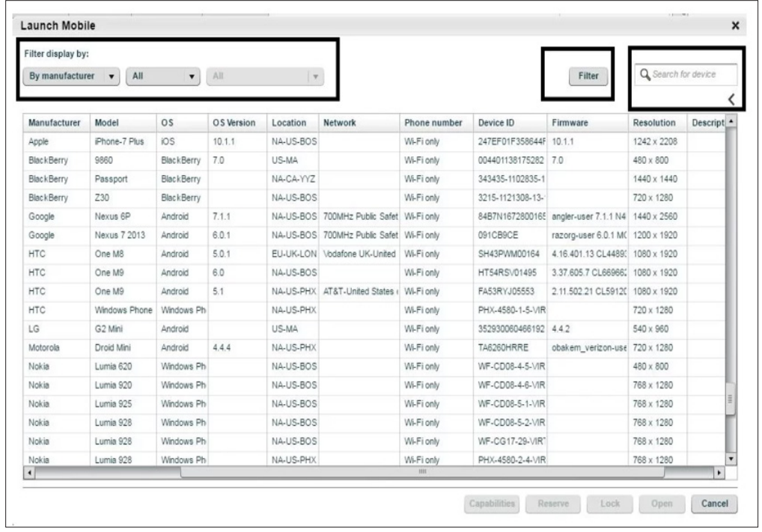Image resolution: width=762 pixels, height=532 pixels.
Task: Select the Nokia Lumia 620 row
Action: point(374,367)
